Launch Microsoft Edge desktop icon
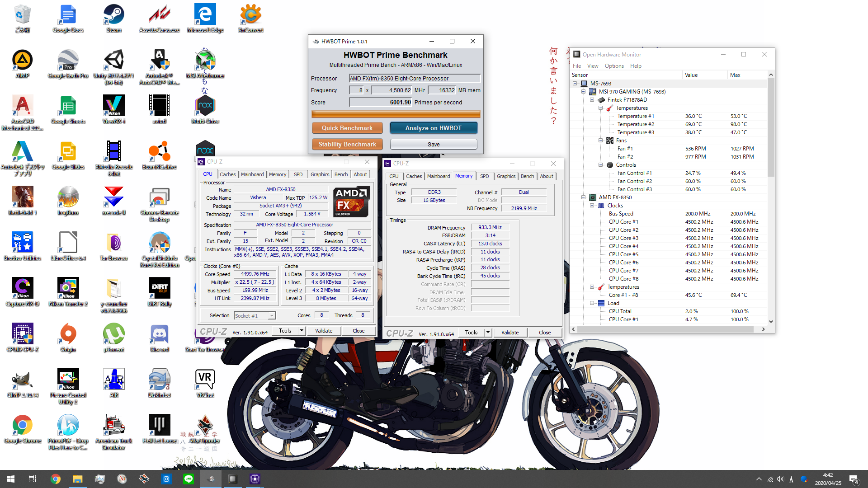 [x=205, y=19]
